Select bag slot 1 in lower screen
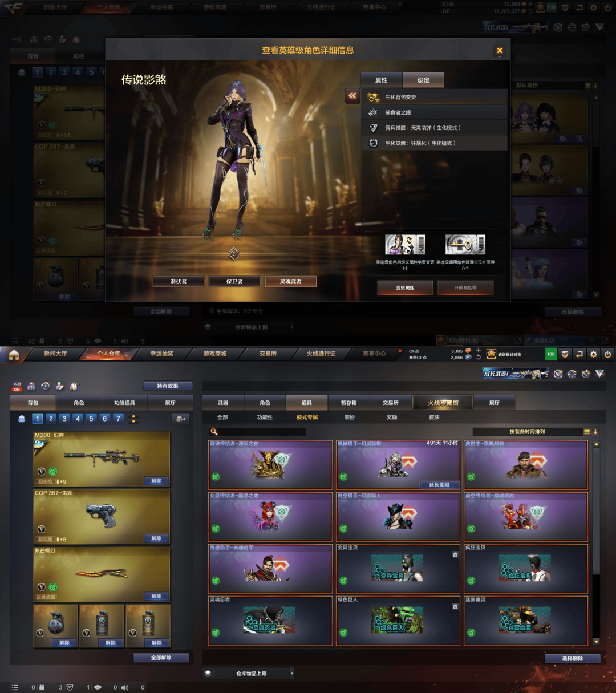 [x=37, y=419]
